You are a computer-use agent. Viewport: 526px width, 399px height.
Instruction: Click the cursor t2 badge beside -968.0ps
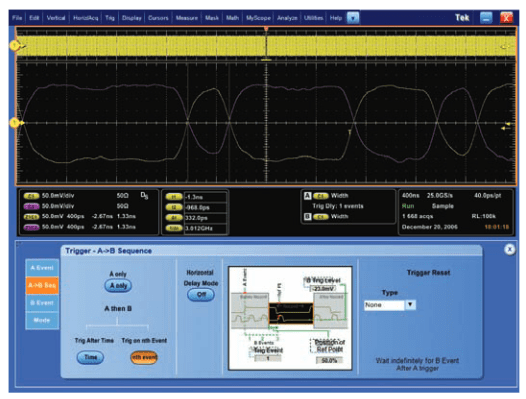click(x=174, y=207)
